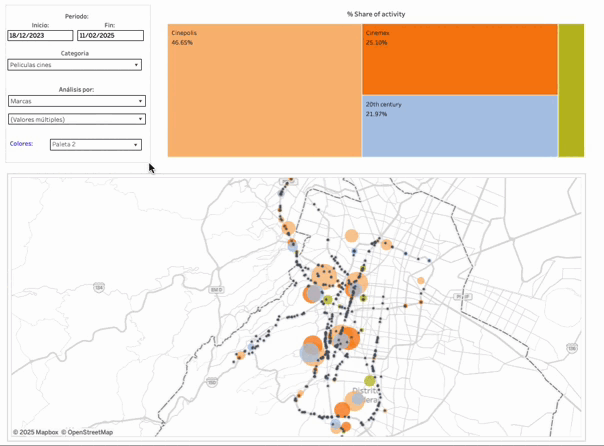Viewport: 604px width, 446px height.
Task: Select the Cinemex 25.10% treemap block
Action: 460,59
